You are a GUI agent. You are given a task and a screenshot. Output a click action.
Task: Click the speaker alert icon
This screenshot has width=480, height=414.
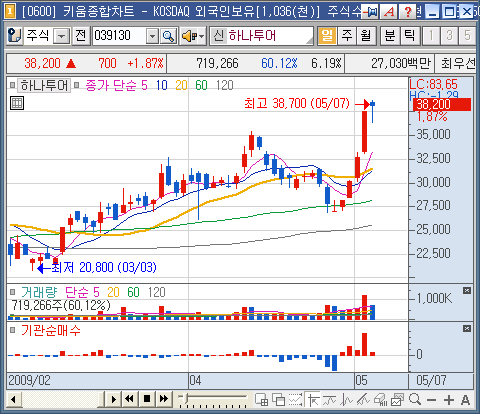(189, 36)
